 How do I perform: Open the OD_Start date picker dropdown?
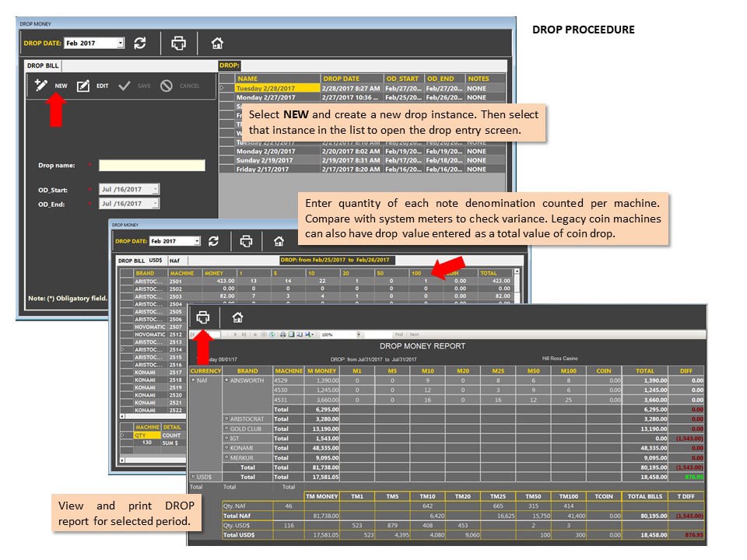pyautogui.click(x=156, y=189)
